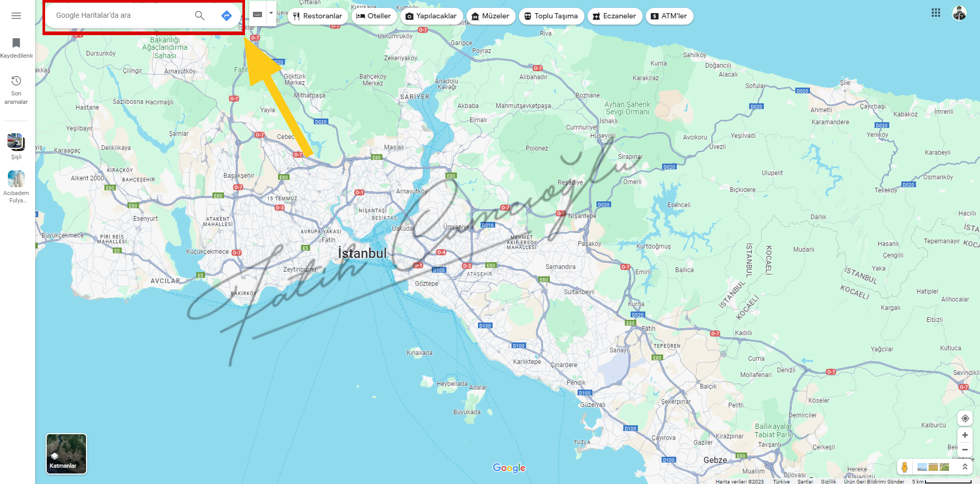Expand the input tools dropdown arrow
This screenshot has height=484, width=980.
pyautogui.click(x=271, y=14)
